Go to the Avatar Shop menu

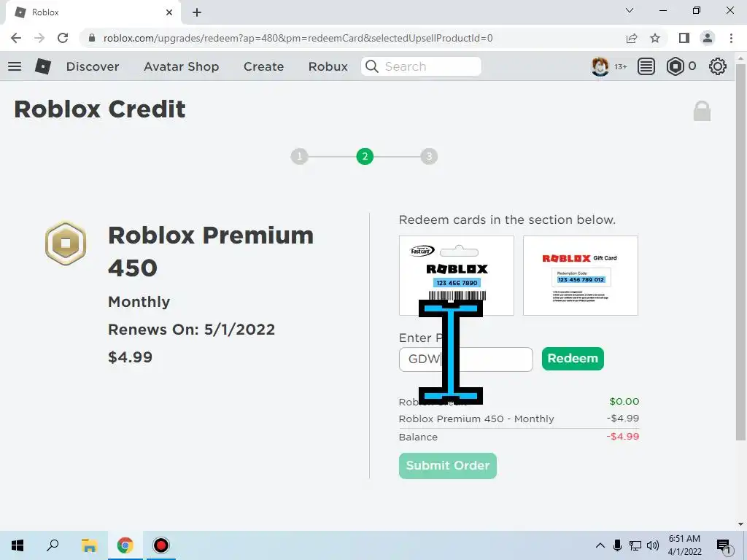[182, 66]
